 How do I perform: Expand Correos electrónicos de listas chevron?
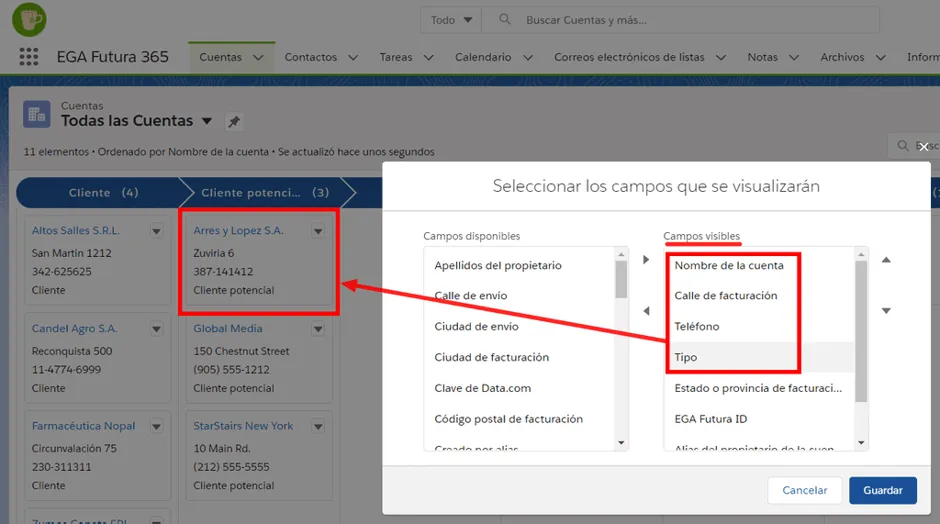721,58
